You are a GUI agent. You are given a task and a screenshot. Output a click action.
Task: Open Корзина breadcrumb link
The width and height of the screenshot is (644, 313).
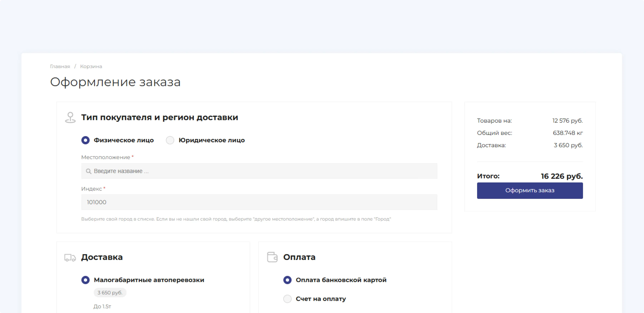click(91, 66)
